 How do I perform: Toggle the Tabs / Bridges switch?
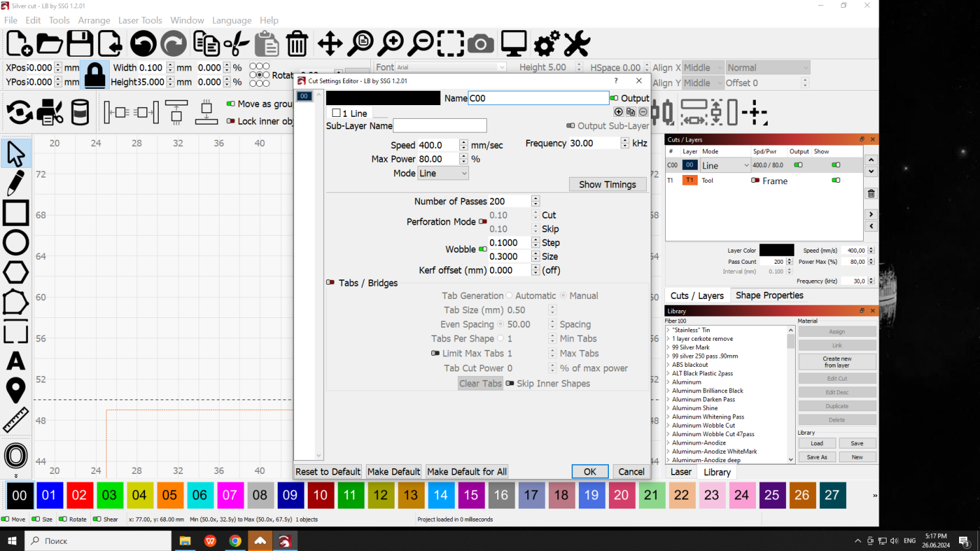(331, 283)
